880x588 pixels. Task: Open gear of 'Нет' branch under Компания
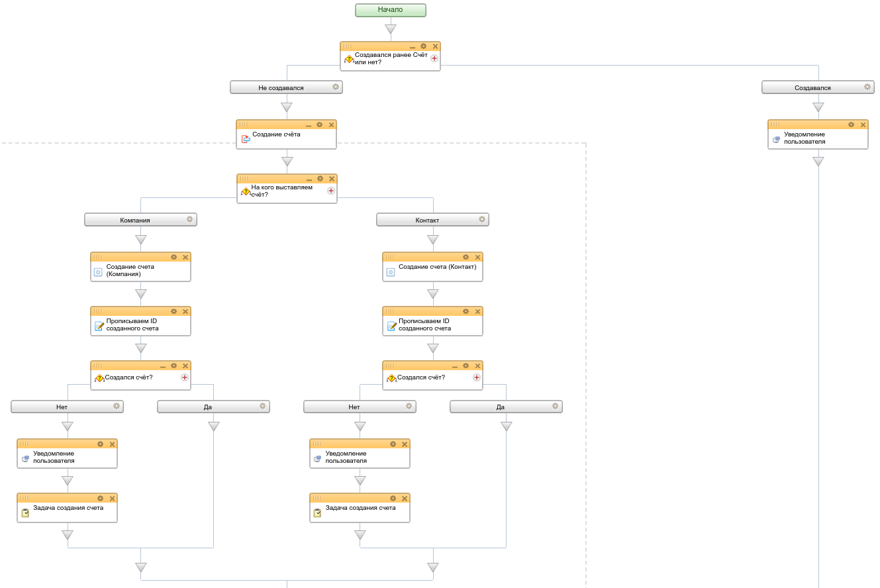coord(117,406)
